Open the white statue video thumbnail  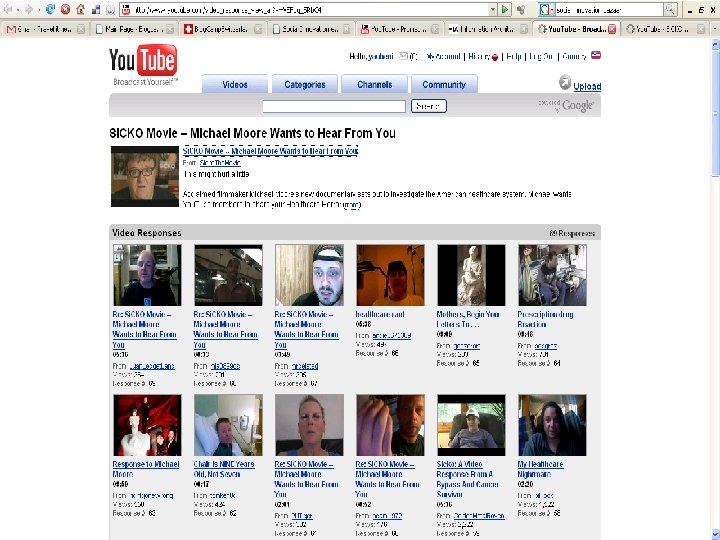click(x=471, y=275)
